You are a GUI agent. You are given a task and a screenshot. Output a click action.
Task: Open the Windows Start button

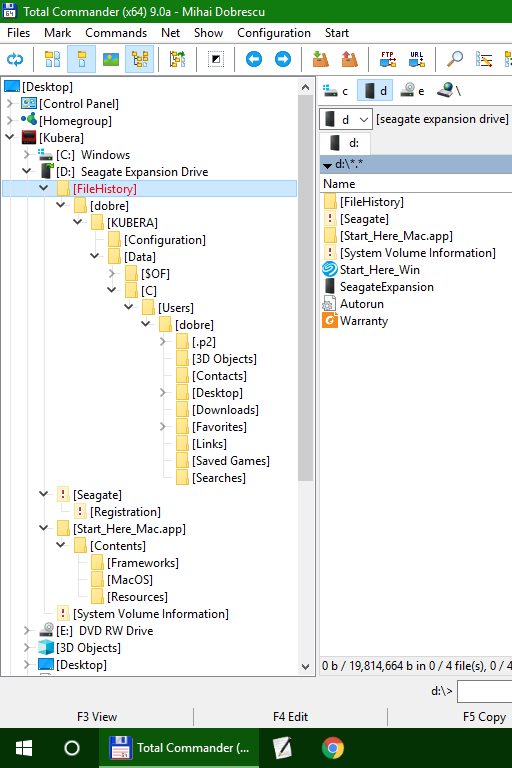(x=24, y=748)
